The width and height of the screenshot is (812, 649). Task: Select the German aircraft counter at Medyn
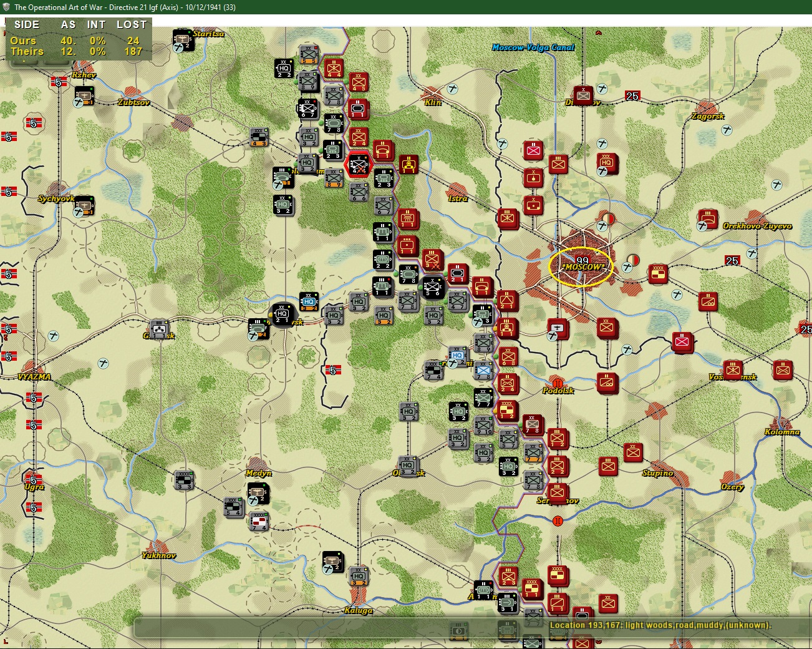click(x=258, y=493)
